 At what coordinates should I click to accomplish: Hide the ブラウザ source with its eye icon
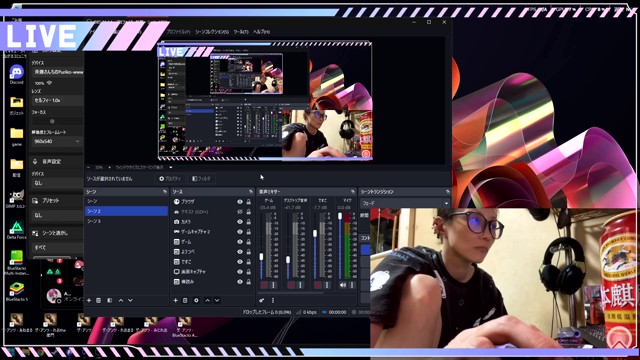[240, 202]
